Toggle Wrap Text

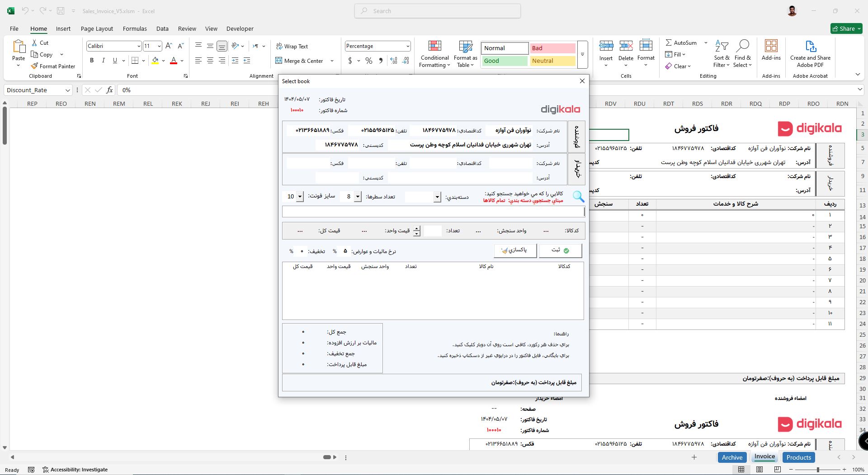click(292, 46)
